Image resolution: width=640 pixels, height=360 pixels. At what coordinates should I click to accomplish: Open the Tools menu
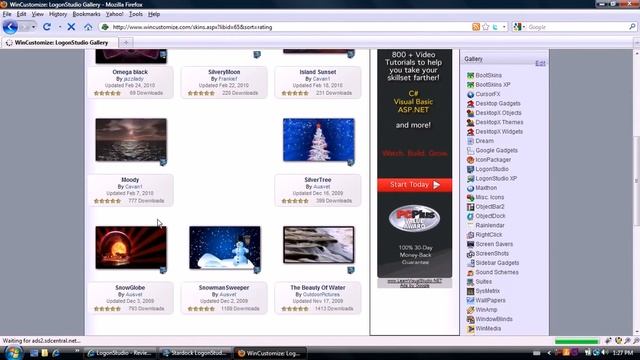(136, 14)
